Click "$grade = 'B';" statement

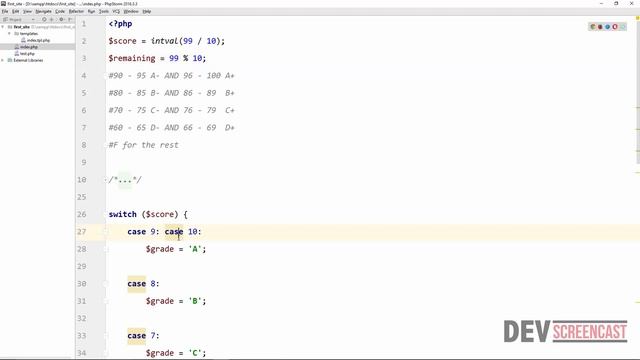click(x=176, y=301)
